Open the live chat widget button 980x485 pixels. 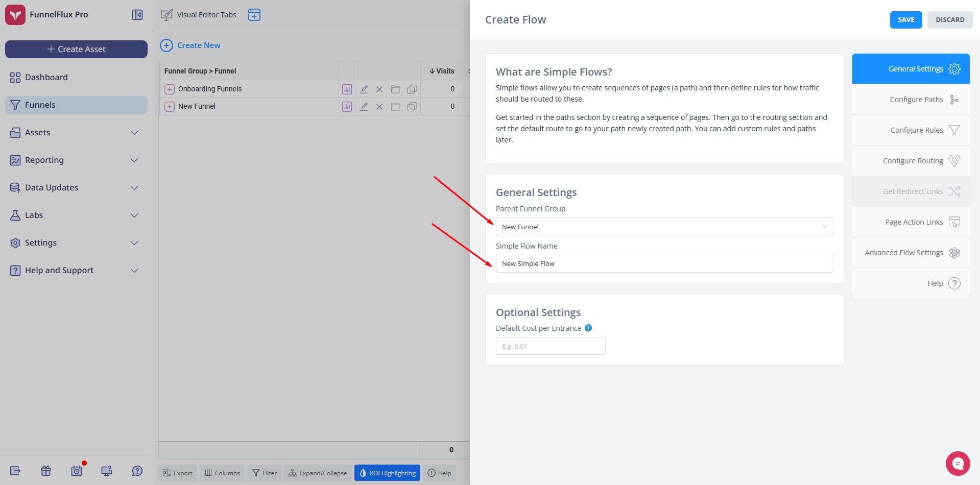coord(958,464)
